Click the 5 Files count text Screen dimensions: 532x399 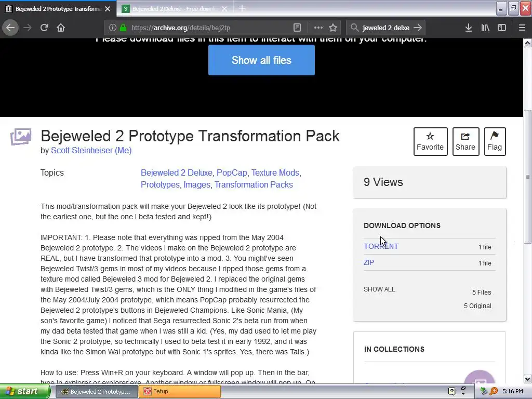482,292
